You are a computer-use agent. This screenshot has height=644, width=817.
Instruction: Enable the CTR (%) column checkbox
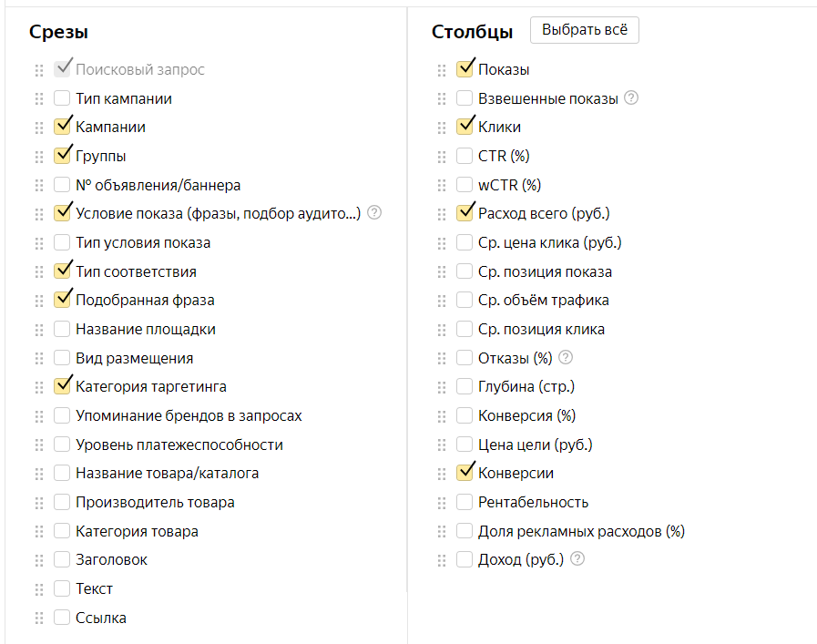tap(465, 156)
